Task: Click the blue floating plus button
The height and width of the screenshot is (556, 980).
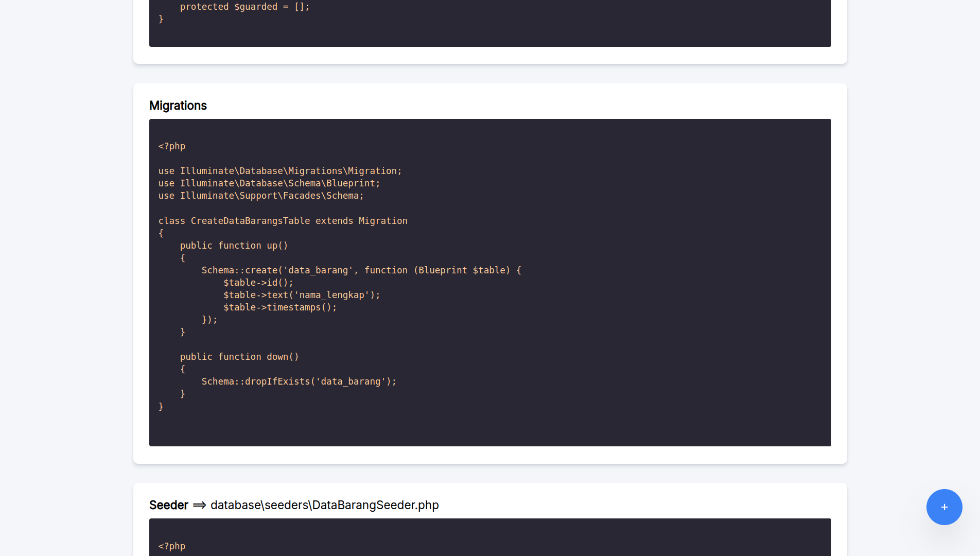Action: (x=944, y=507)
